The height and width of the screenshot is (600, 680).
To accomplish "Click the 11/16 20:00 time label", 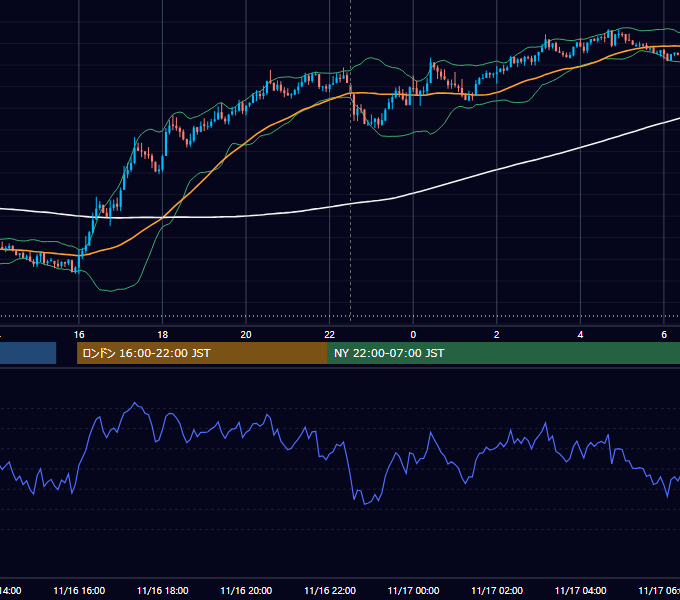I will (x=246, y=591).
